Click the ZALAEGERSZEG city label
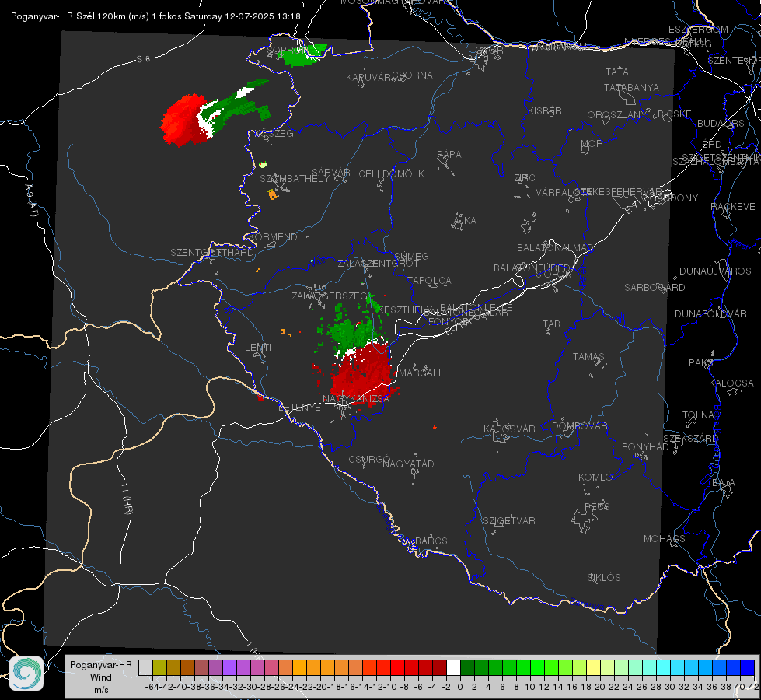The width and height of the screenshot is (761, 700). pos(330,296)
